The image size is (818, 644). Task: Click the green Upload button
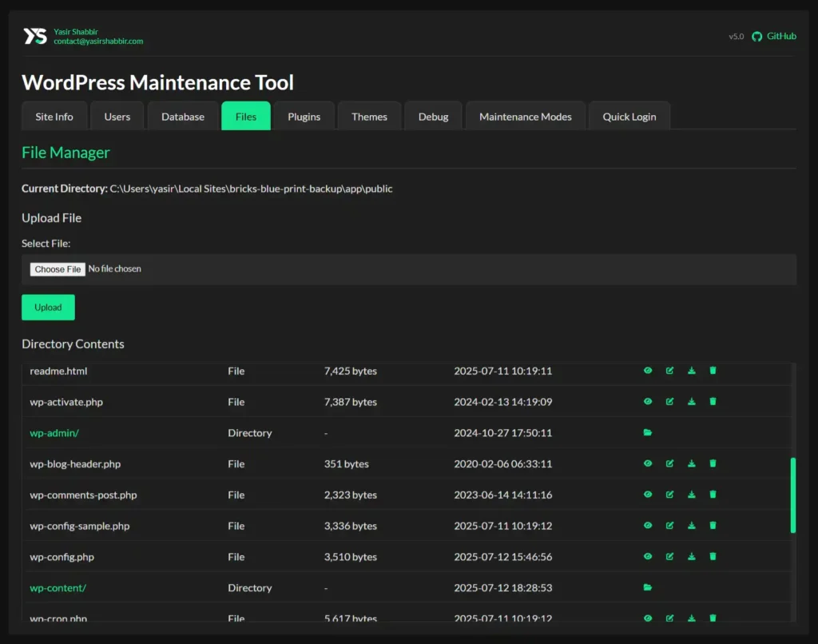click(x=48, y=308)
